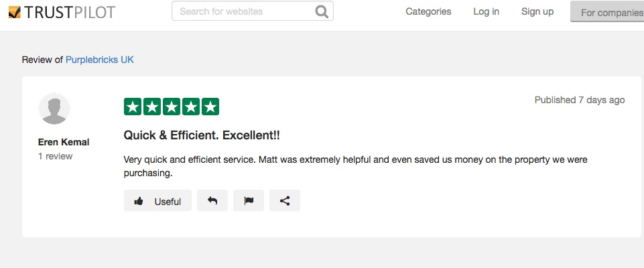The height and width of the screenshot is (268, 644).
Task: Click the review body text
Action: 355,160
